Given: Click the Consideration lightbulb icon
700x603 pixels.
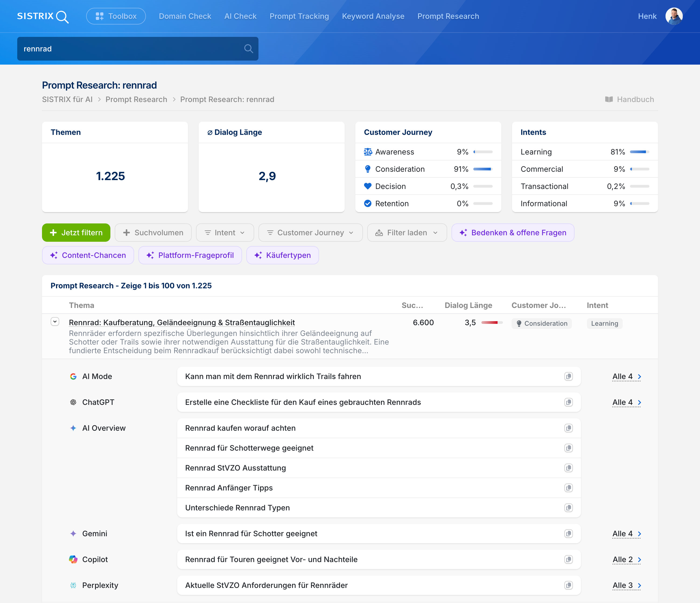Looking at the screenshot, I should point(368,169).
